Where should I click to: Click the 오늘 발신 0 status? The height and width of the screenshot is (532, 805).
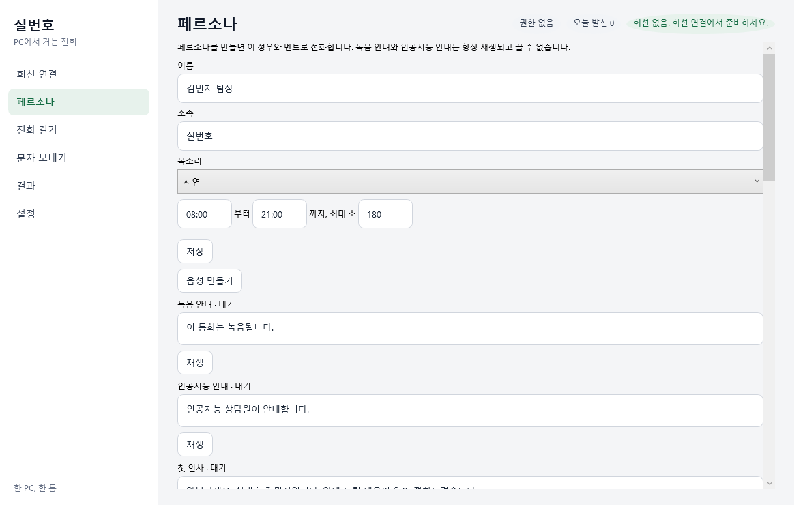(x=594, y=23)
